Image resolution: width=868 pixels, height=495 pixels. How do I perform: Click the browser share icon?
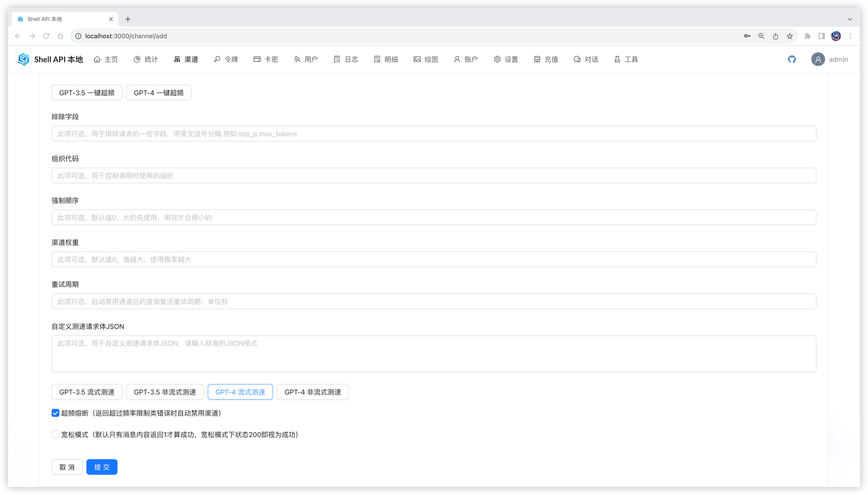(775, 36)
